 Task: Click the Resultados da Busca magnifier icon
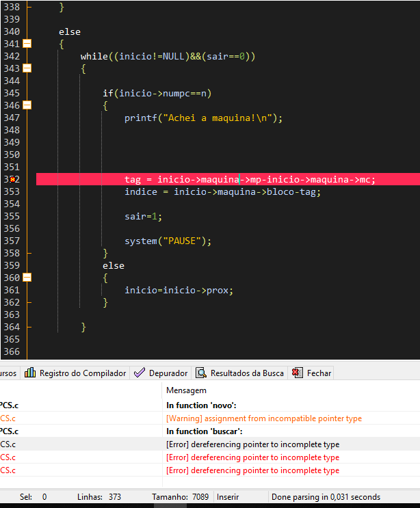(201, 373)
